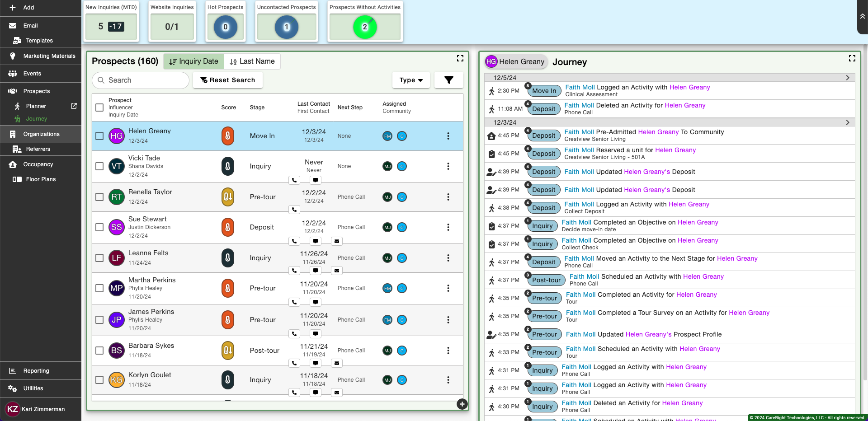Click the green Prospects Without Activities gauge
868x421 pixels.
(364, 27)
